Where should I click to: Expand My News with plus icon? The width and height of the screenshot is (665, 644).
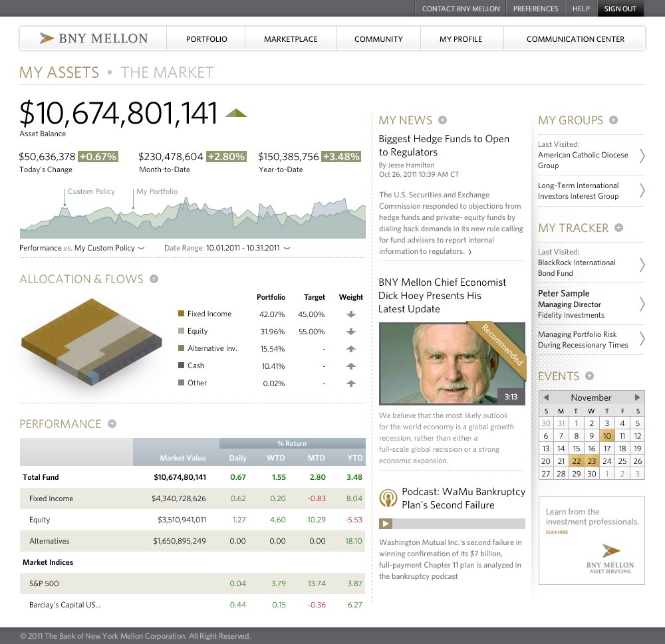tap(442, 120)
